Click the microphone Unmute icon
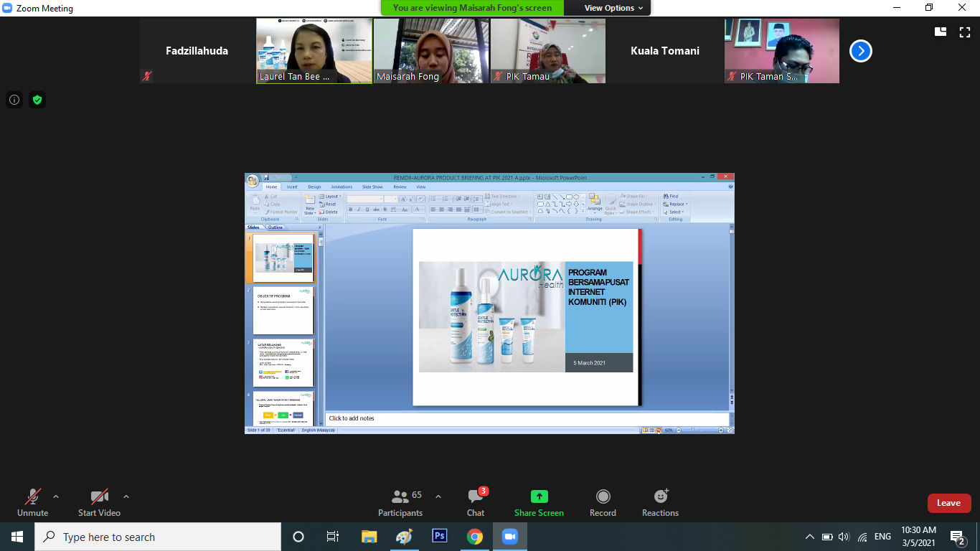 (32, 496)
